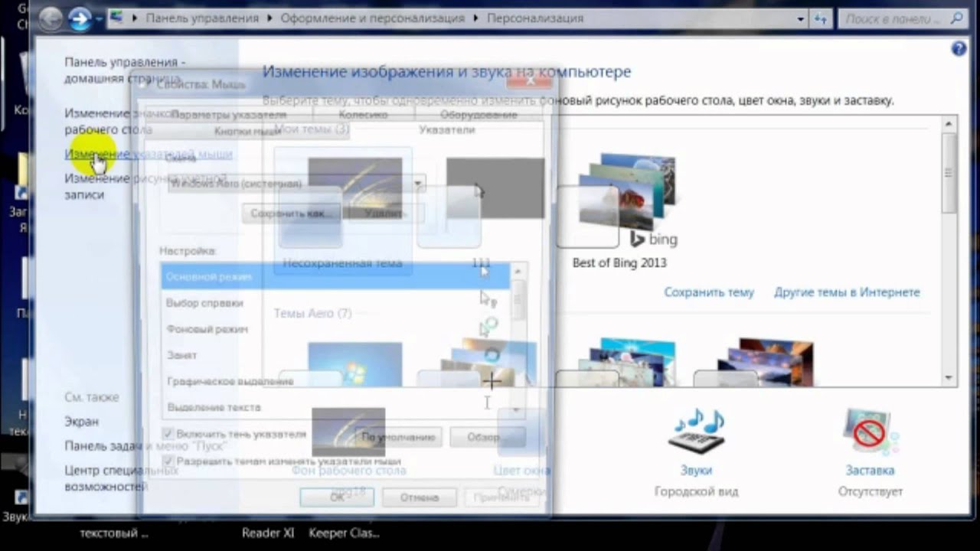Select the Выделение текста I-beam row
980x551 pixels.
(x=335, y=406)
